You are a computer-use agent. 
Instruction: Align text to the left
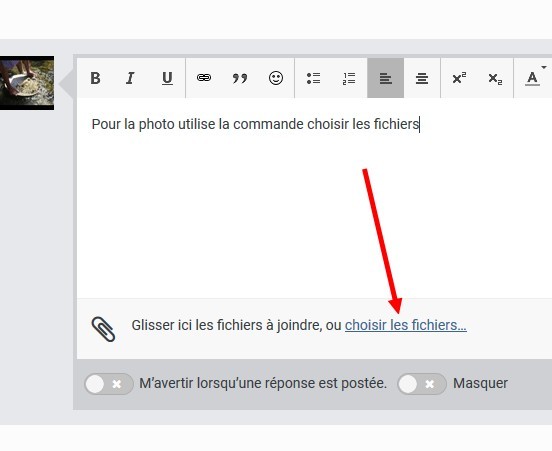tap(385, 78)
